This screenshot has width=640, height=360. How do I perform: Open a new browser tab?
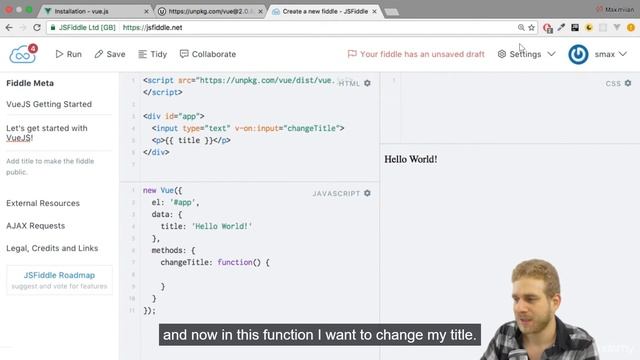(391, 12)
